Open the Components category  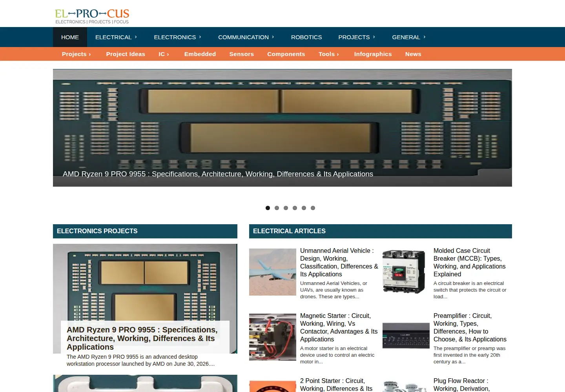click(x=286, y=54)
